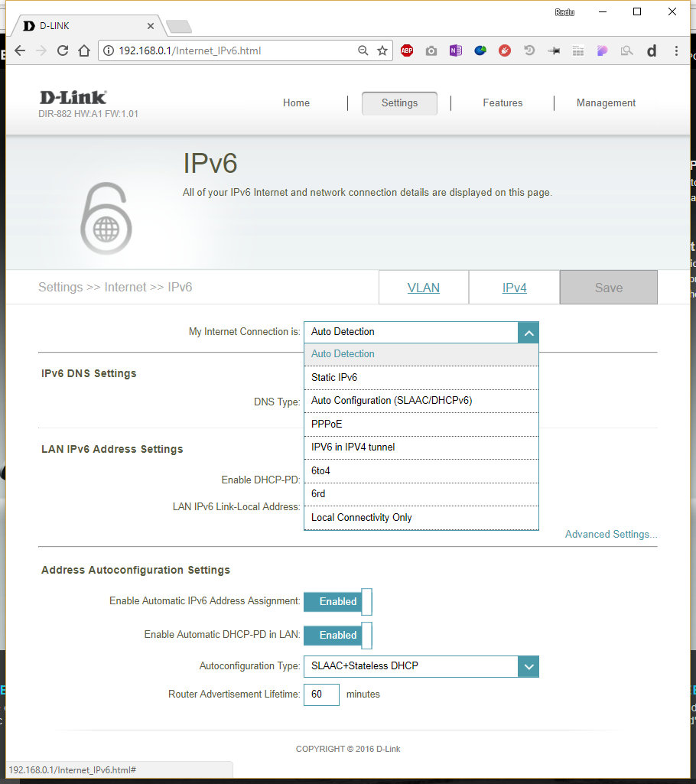Open the Management menu
Image resolution: width=696 pixels, height=784 pixels.
(606, 103)
